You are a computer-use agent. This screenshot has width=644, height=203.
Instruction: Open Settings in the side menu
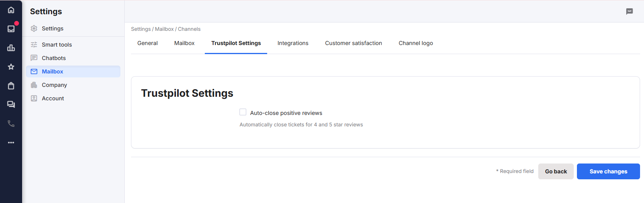click(73, 28)
